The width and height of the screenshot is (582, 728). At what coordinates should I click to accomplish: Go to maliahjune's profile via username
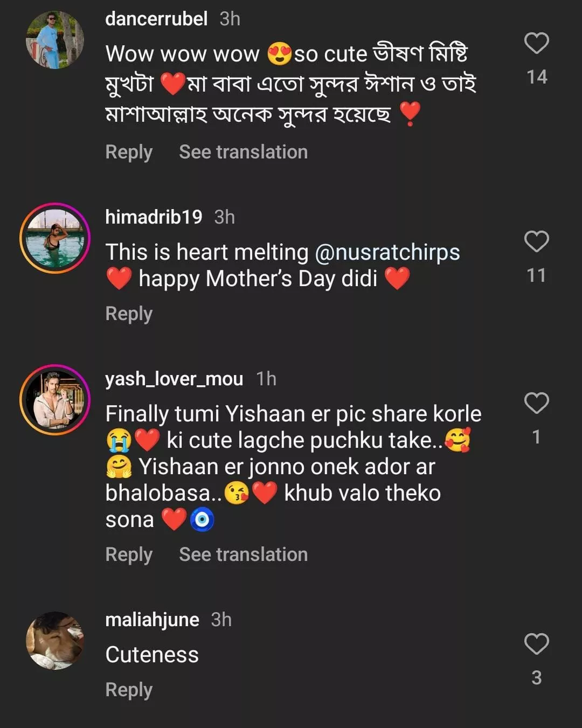(x=152, y=620)
